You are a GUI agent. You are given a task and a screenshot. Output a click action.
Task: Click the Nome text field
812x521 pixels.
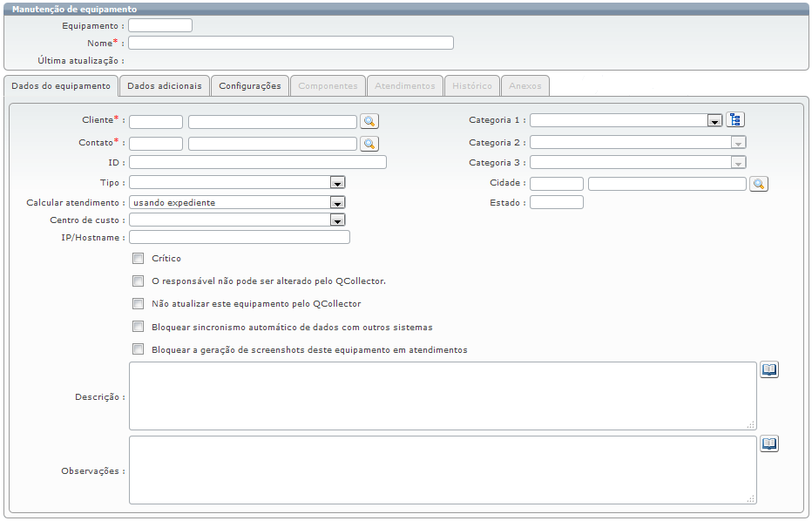coord(291,43)
